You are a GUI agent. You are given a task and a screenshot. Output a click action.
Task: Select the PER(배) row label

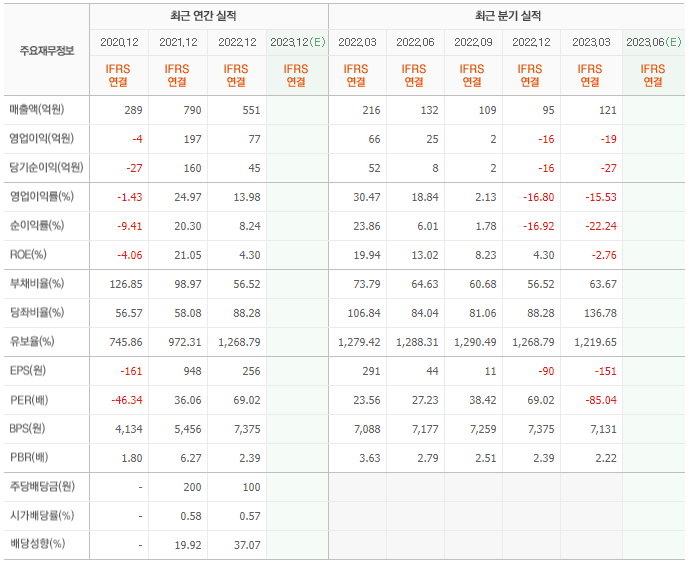[x=29, y=400]
